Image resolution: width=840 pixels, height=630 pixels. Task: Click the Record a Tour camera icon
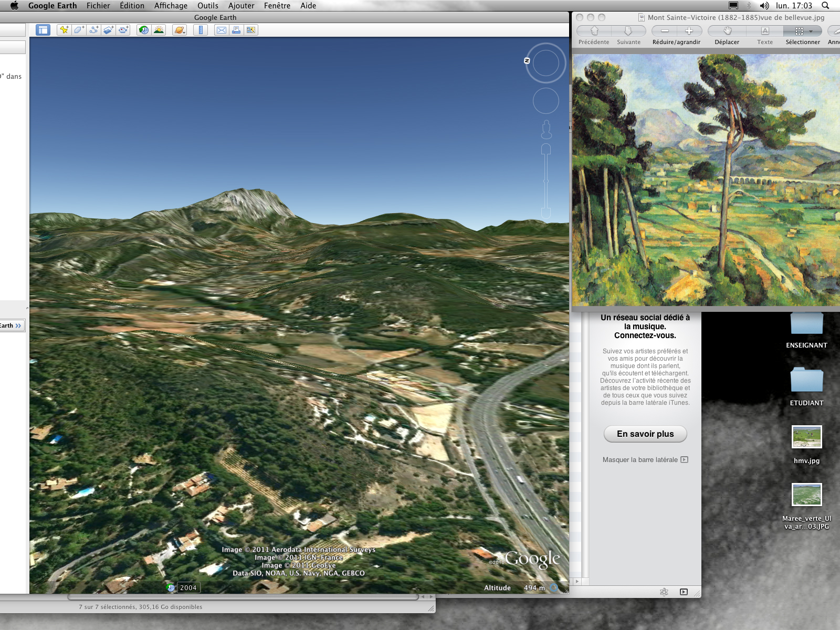pos(123,30)
